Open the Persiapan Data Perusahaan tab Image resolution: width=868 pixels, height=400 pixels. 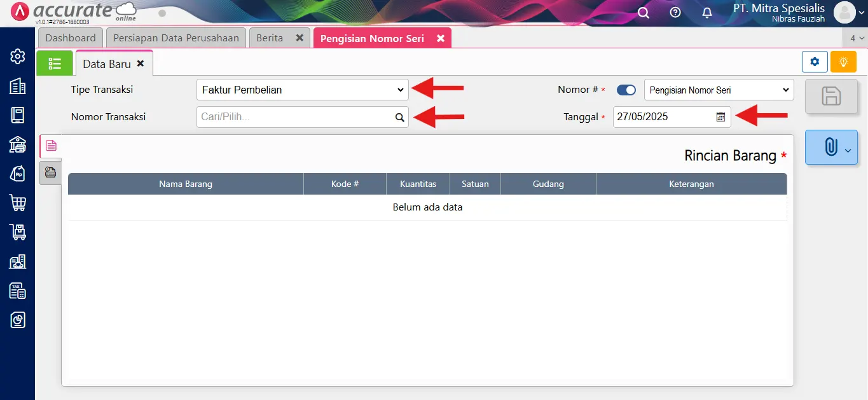(176, 38)
